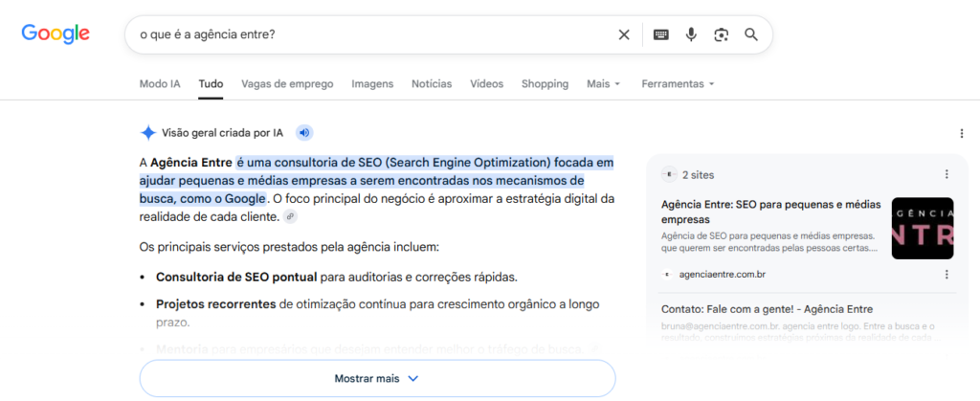The height and width of the screenshot is (401, 980).
Task: Start voice search with the microphone icon
Action: click(x=691, y=35)
